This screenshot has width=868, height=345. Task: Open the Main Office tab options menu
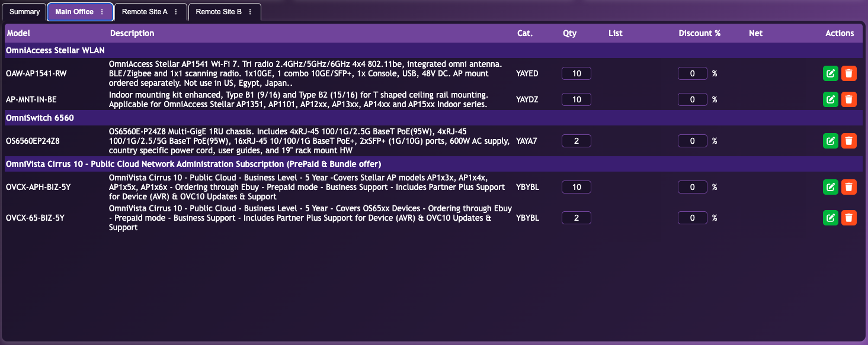[102, 12]
